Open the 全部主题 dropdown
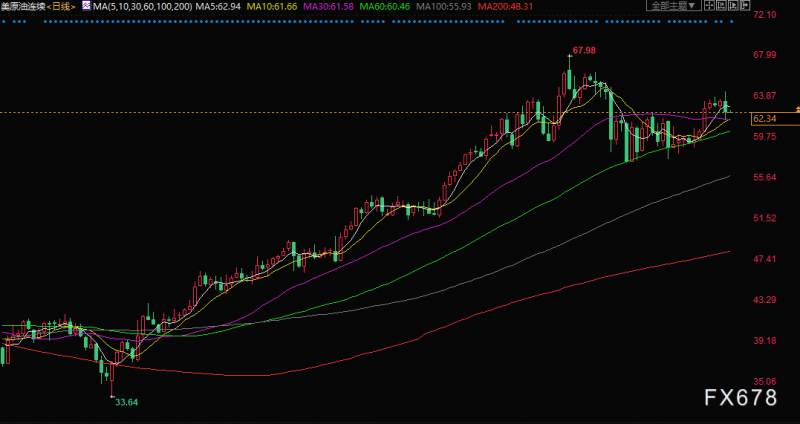Viewport: 800px width, 424px height. [x=673, y=6]
